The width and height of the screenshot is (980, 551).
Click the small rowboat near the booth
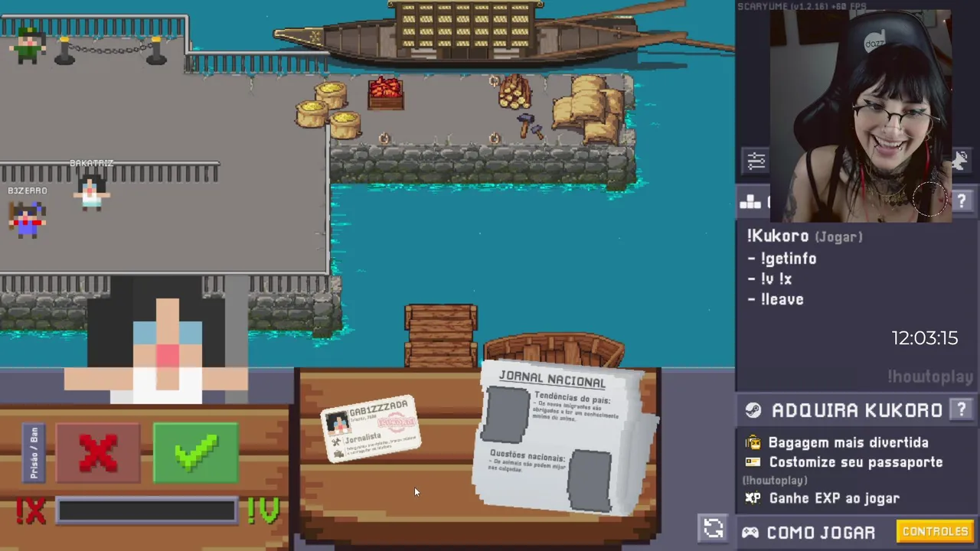pyautogui.click(x=554, y=350)
